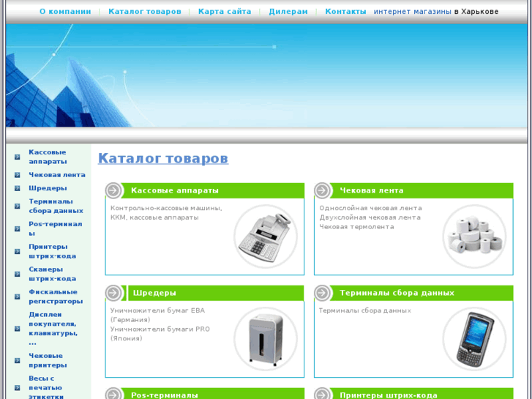The width and height of the screenshot is (532, 399).
Task: Click text Уничтожители бумаг EBA (Германия)
Action: point(157,315)
